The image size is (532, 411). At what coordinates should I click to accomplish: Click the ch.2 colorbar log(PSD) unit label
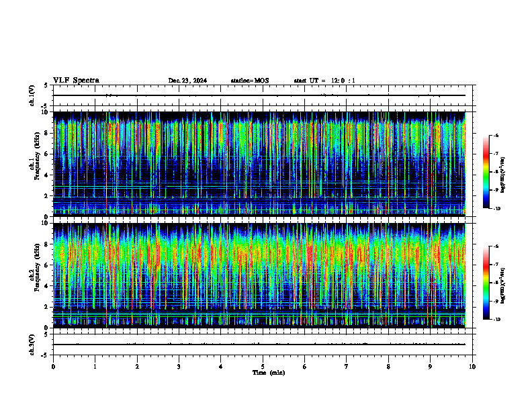[x=502, y=286]
